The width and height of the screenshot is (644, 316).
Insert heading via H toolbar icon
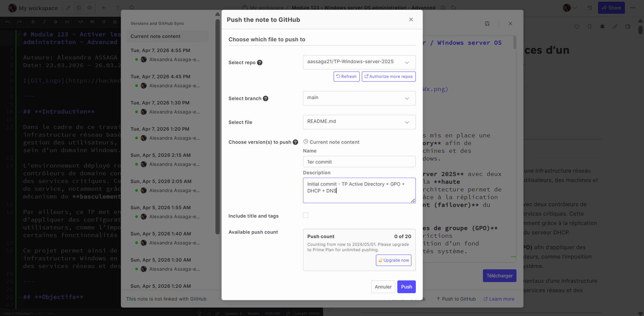[x=67, y=22]
